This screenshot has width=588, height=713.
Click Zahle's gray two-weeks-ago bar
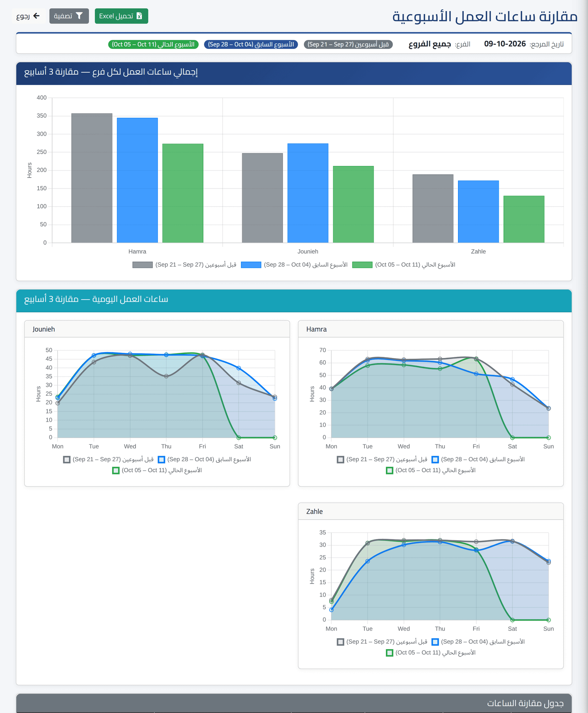[433, 208]
